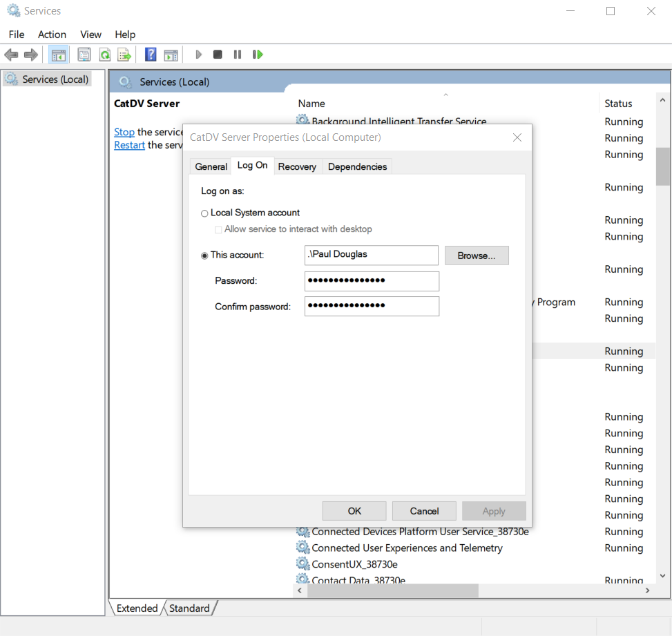Minimize the Services window
The height and width of the screenshot is (636, 672).
[570, 11]
